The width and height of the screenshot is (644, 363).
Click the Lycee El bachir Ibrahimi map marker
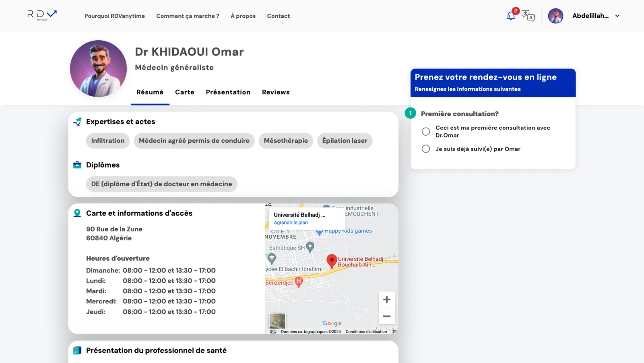pyautogui.click(x=272, y=258)
